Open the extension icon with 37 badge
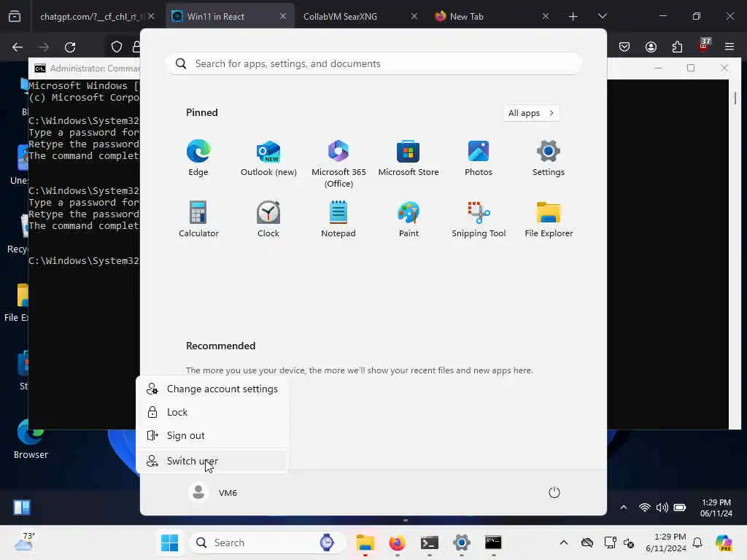The image size is (747, 560). point(704,46)
